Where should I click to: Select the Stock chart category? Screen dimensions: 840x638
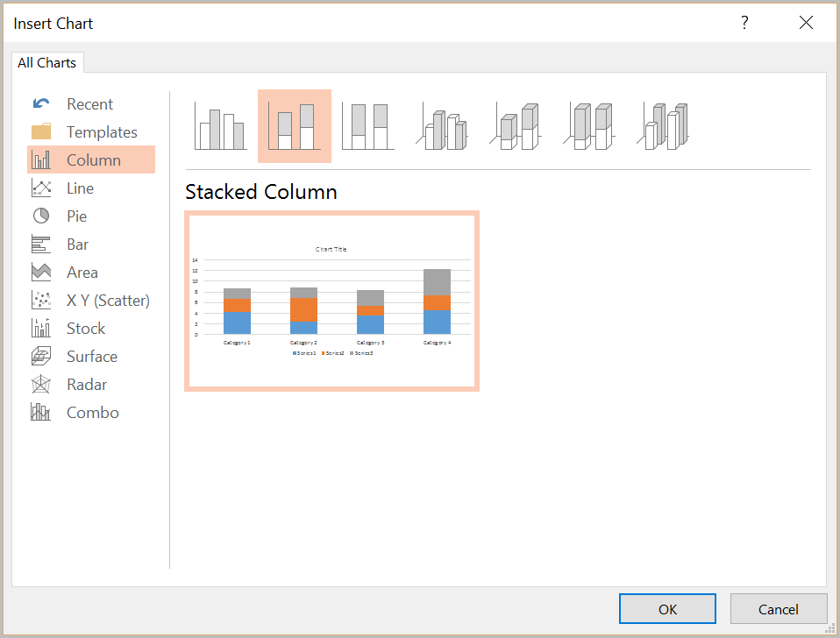point(85,329)
